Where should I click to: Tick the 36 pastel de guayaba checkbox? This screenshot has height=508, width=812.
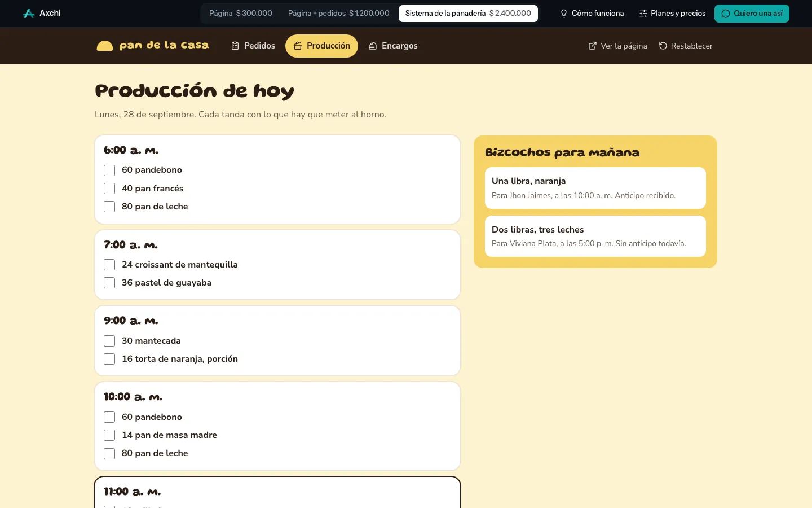coord(109,283)
